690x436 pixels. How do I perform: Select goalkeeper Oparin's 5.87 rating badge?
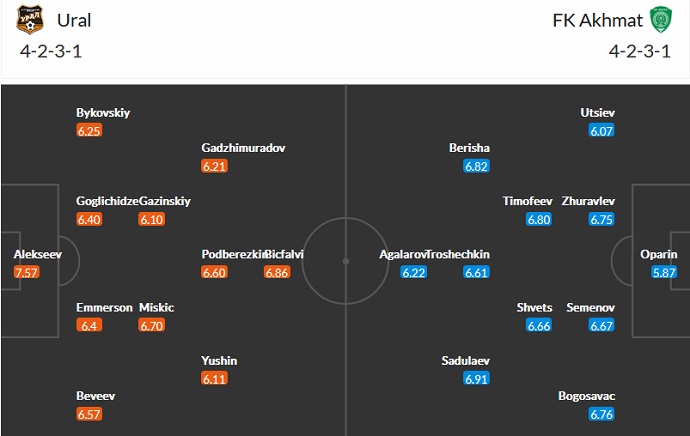tap(662, 272)
